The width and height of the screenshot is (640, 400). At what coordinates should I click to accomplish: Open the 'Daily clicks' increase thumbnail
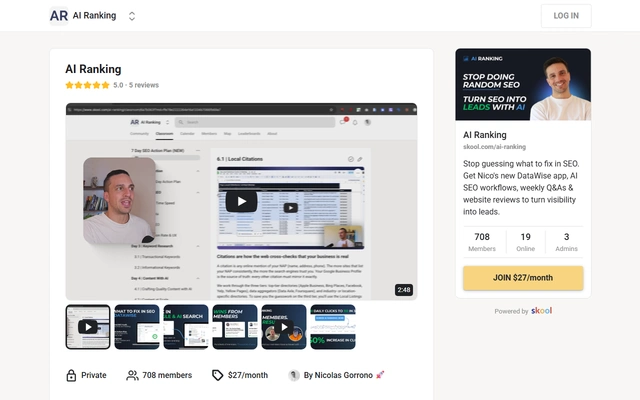pos(333,327)
